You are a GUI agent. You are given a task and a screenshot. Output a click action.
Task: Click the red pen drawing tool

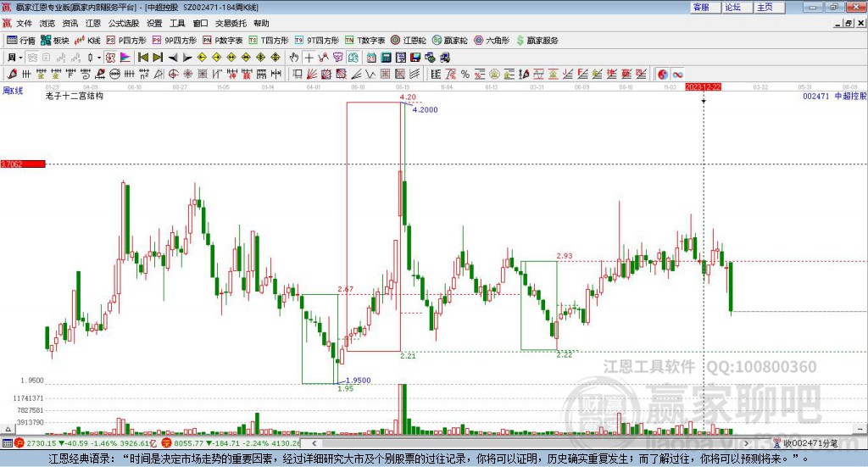tap(13, 74)
